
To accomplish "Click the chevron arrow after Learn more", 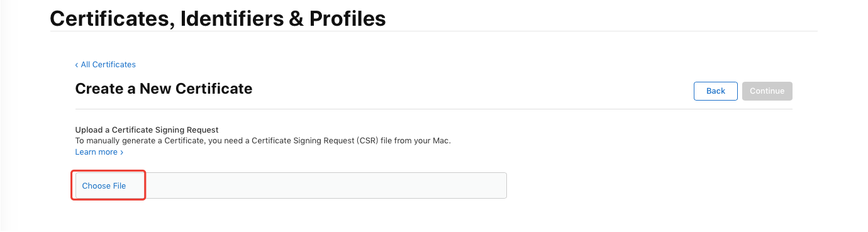I will [122, 152].
